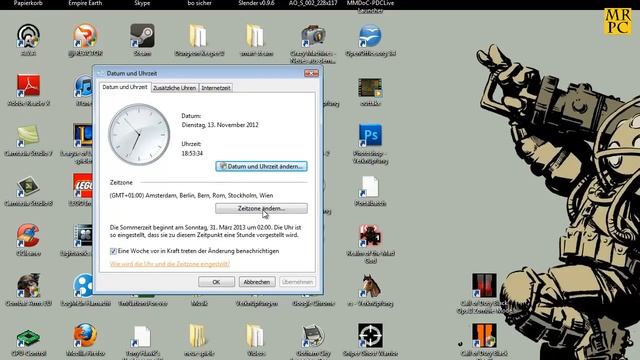Select the Gotham City Batman icon
This screenshot has height=360, width=640.
313,336
